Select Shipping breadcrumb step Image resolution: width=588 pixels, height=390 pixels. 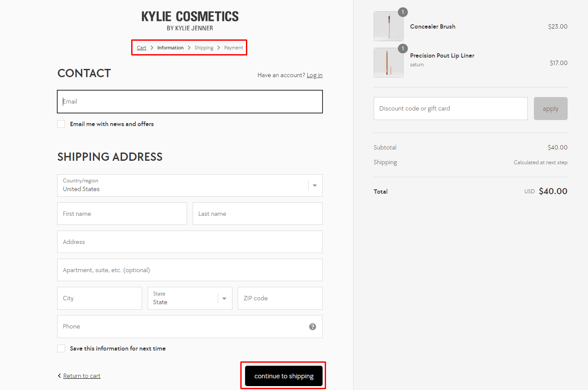204,48
